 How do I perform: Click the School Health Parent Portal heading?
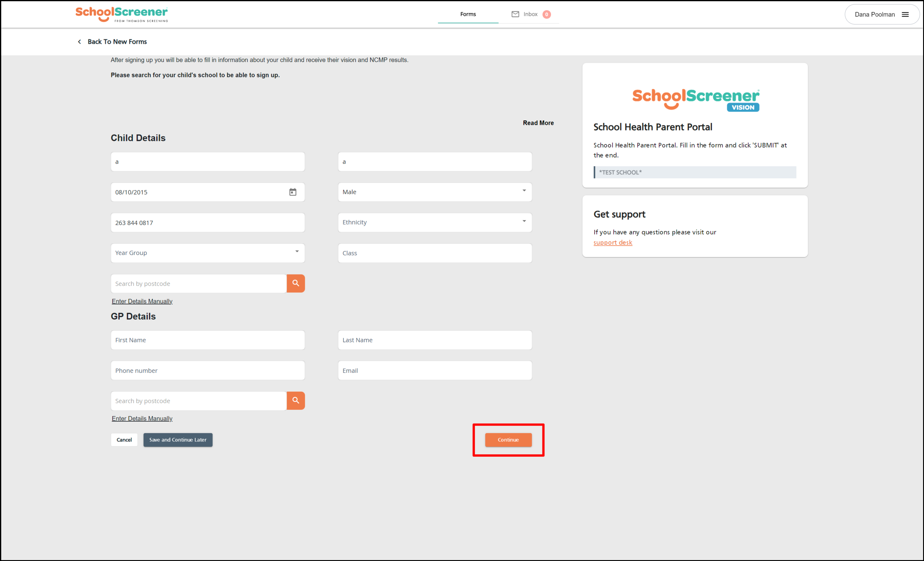click(653, 127)
